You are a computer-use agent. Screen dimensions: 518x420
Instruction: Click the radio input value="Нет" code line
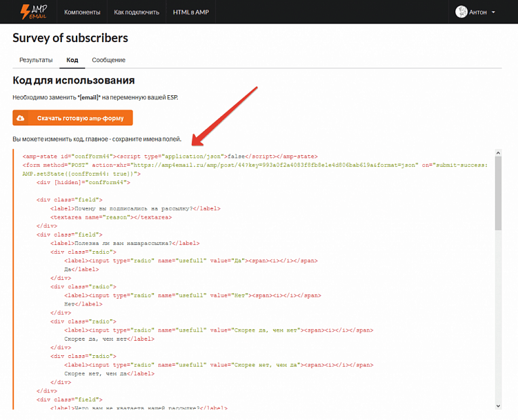coord(192,295)
